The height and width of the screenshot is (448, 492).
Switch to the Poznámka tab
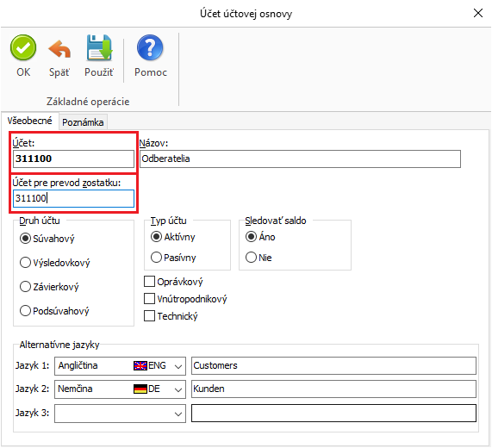83,122
